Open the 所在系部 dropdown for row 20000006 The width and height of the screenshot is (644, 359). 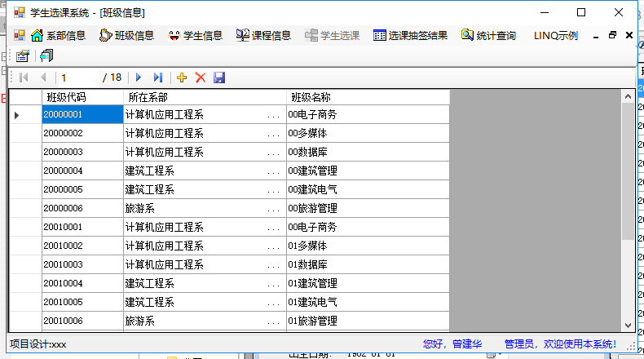tap(273, 209)
